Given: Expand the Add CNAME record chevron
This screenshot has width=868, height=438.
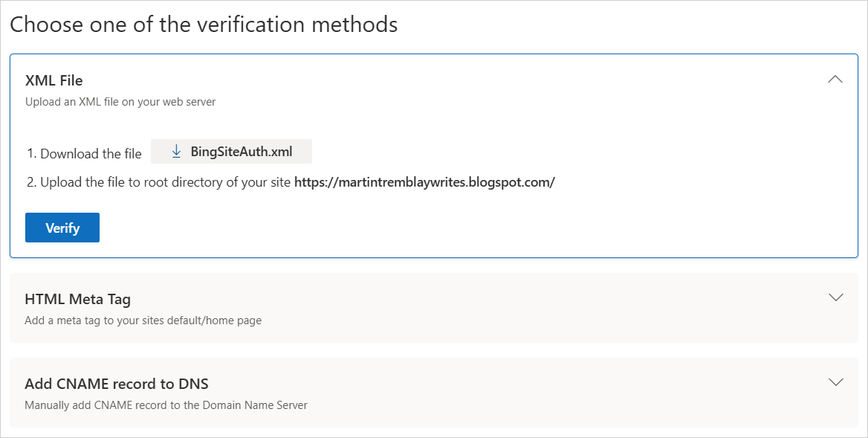Looking at the screenshot, I should click(x=835, y=382).
